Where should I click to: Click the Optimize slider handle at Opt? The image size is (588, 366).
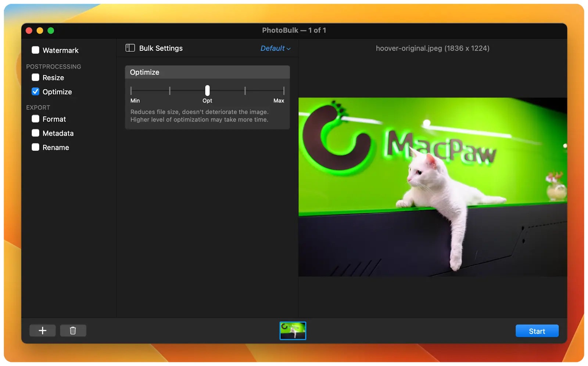pyautogui.click(x=207, y=90)
